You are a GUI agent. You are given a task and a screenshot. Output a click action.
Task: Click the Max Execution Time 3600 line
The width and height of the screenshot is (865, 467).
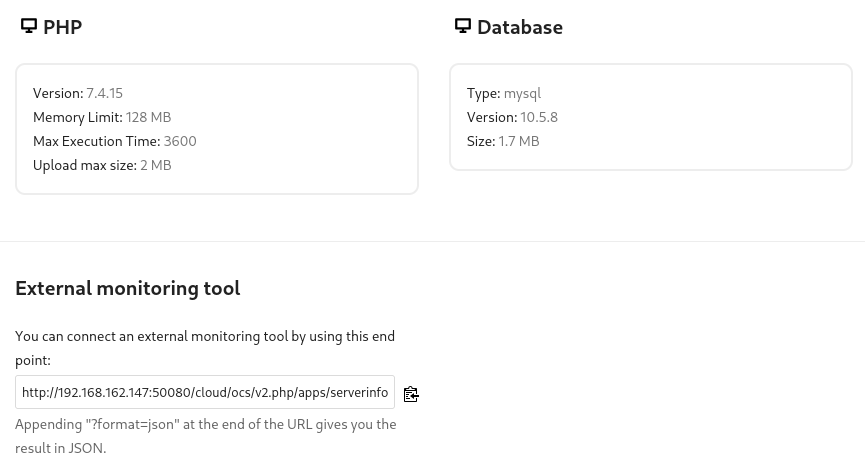[x=115, y=141]
